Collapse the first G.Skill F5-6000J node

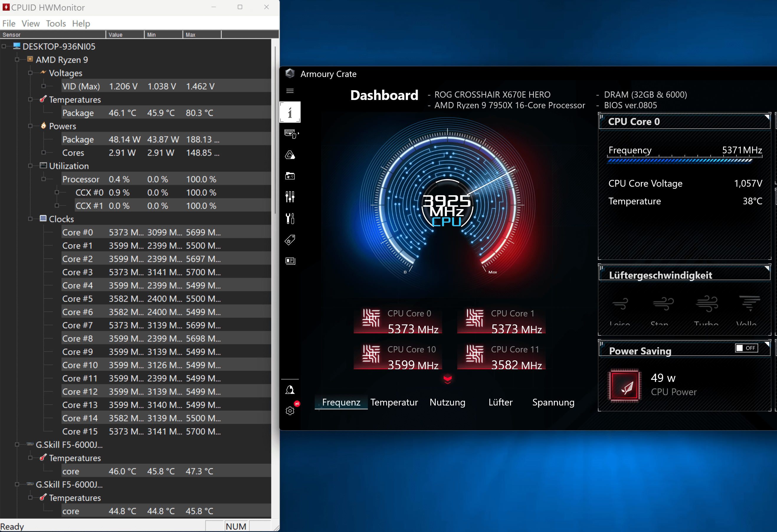coord(17,444)
